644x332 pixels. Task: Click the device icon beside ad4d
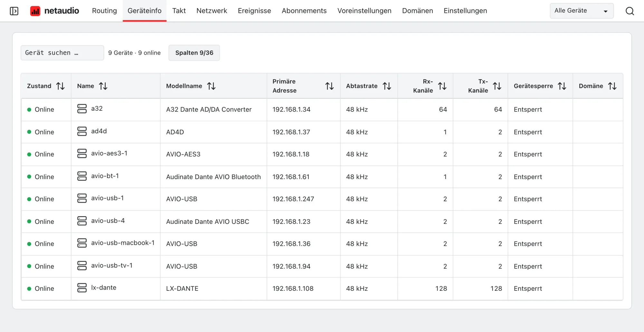(82, 131)
